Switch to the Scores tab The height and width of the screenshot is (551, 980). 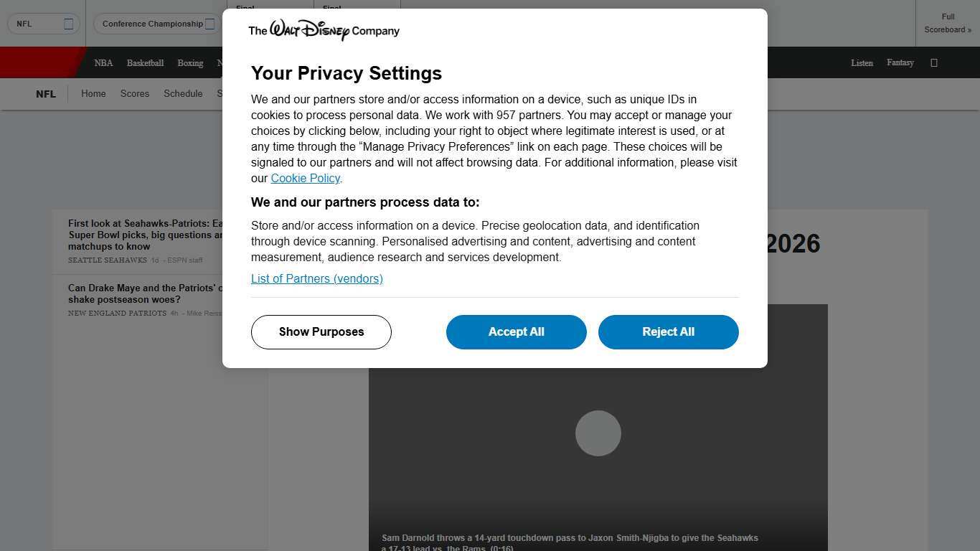click(x=135, y=94)
